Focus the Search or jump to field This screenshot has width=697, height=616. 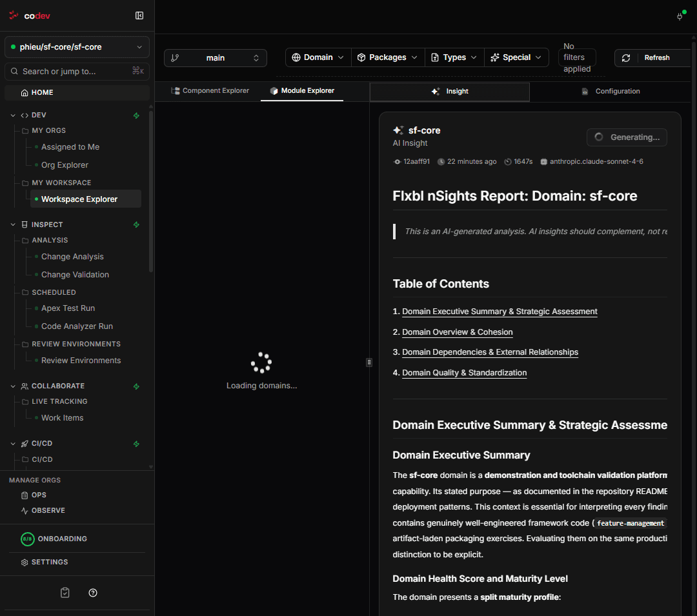coord(77,72)
